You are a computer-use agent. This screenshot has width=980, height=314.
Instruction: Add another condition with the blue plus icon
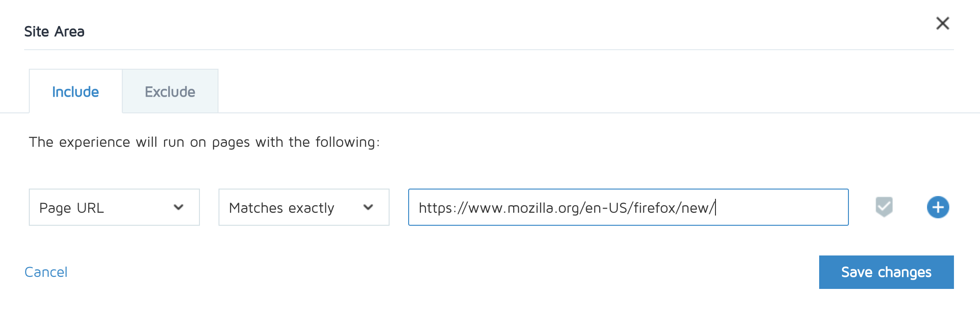click(x=938, y=207)
